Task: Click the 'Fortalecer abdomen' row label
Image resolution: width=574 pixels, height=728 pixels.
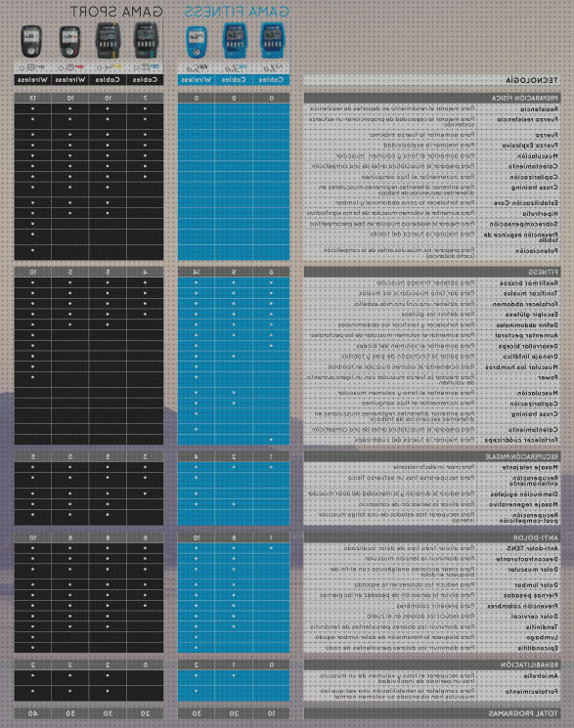Action: coord(526,304)
